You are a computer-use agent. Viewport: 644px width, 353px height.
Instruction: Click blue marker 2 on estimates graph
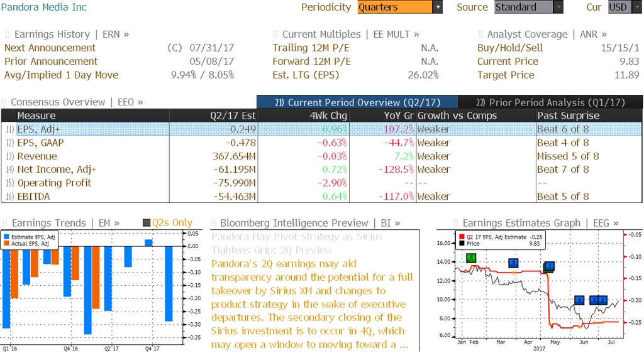[x=594, y=300]
